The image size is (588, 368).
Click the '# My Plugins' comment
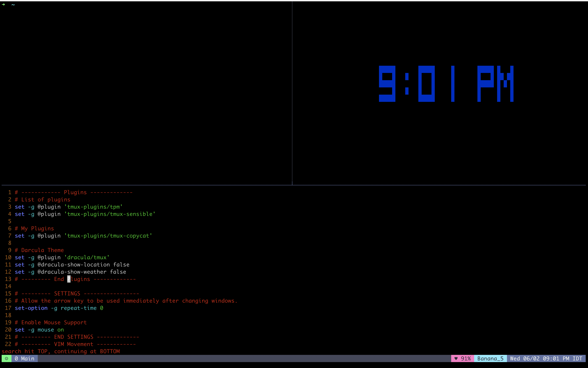pyautogui.click(x=34, y=229)
